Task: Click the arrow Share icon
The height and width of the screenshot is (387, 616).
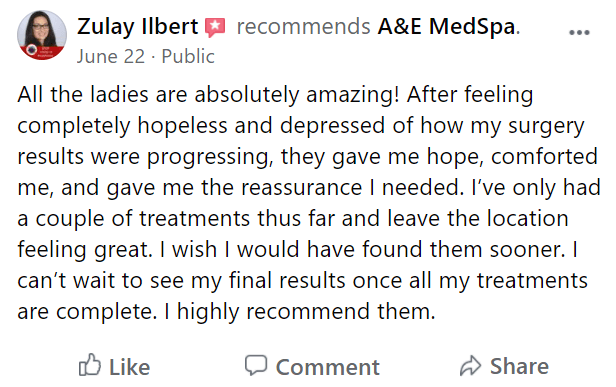Action: (470, 365)
